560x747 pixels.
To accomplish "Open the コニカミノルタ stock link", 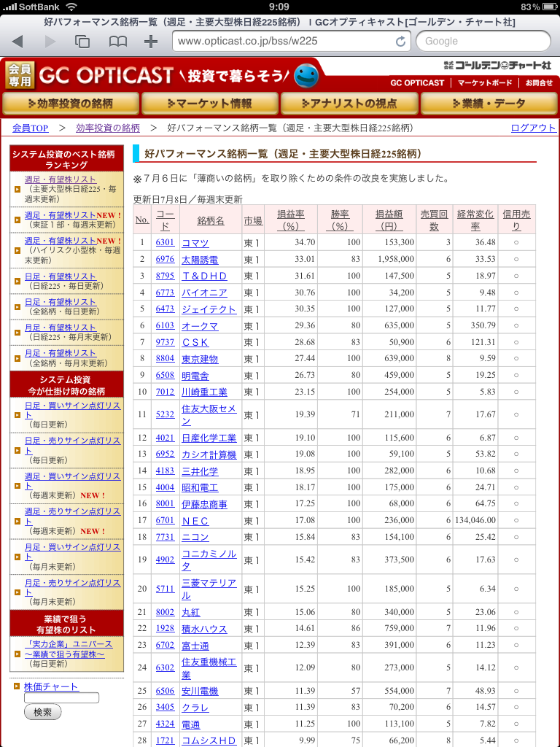I will pyautogui.click(x=209, y=560).
